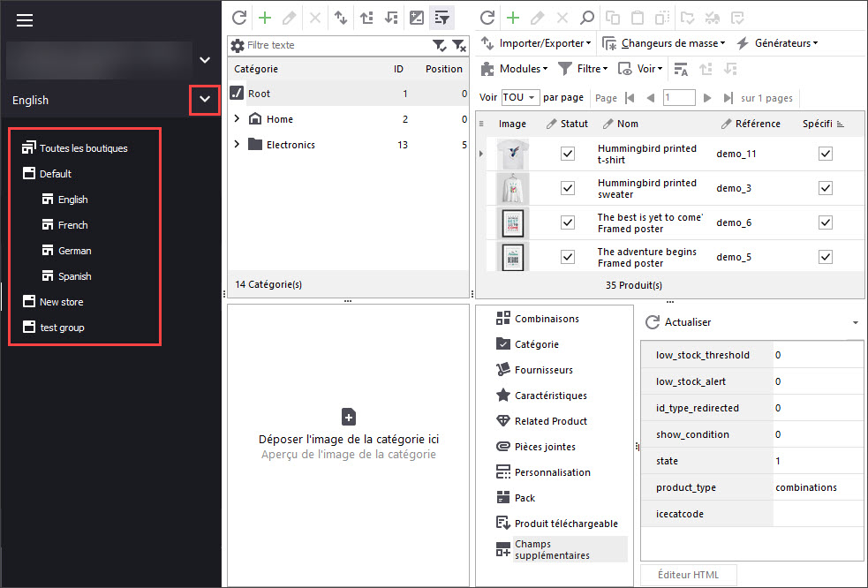Toggle Statut for The adventure begins poster

[568, 257]
